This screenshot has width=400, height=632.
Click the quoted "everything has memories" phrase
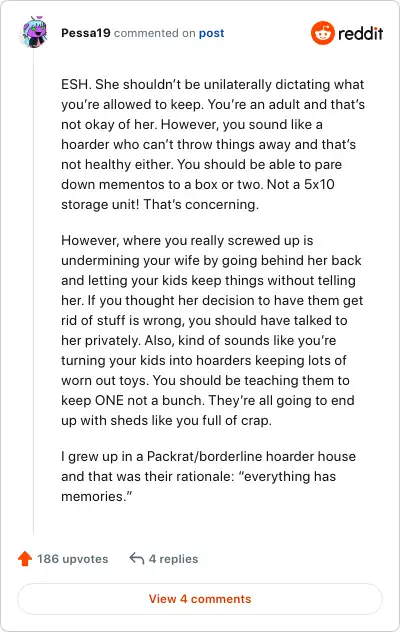coord(198,486)
